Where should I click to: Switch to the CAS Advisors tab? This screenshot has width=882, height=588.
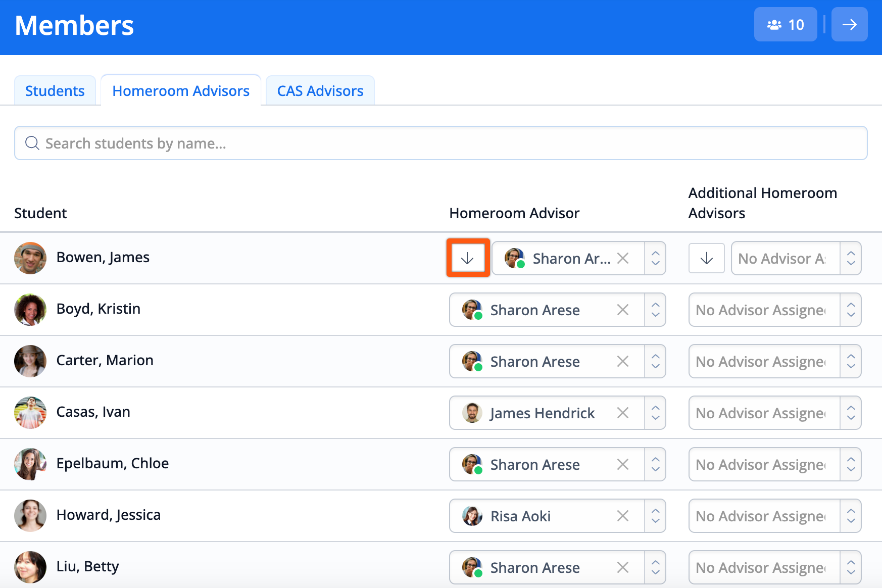pyautogui.click(x=320, y=91)
